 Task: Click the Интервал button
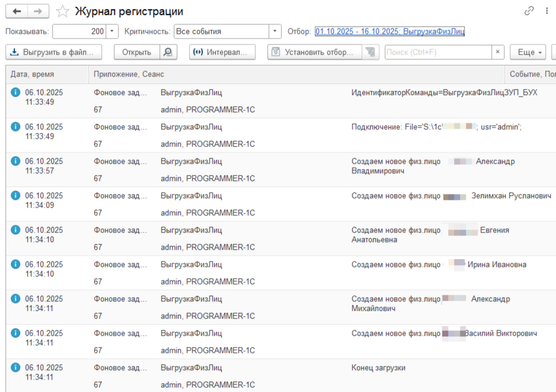[222, 52]
